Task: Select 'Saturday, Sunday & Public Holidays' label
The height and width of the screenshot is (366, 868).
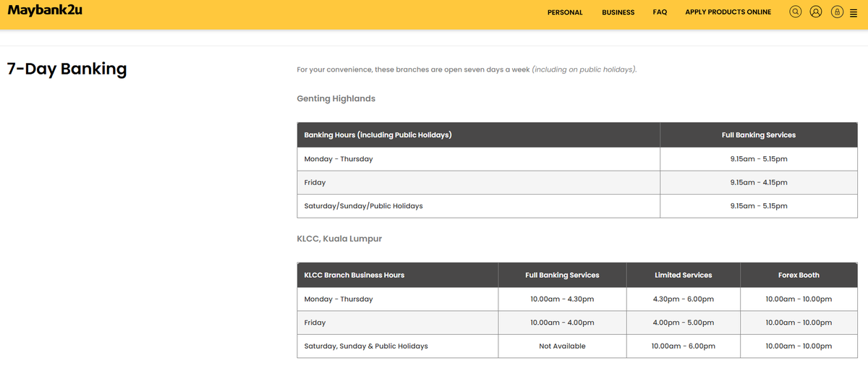Action: (x=366, y=346)
